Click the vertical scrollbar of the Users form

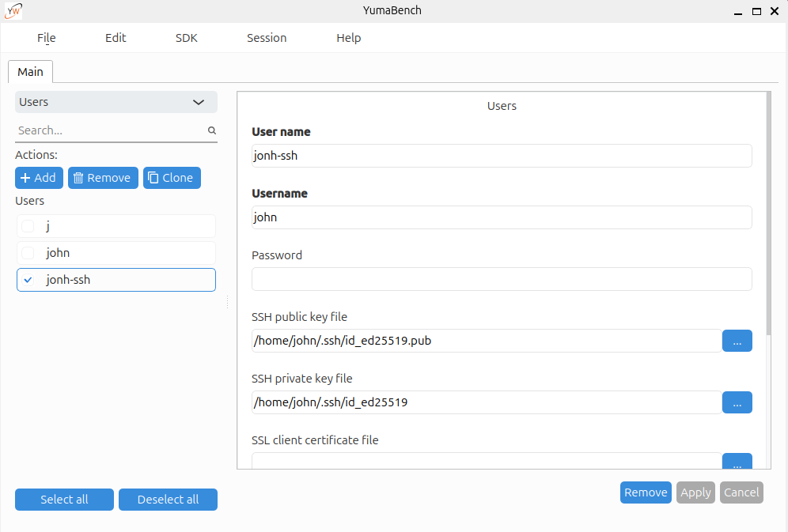768,213
